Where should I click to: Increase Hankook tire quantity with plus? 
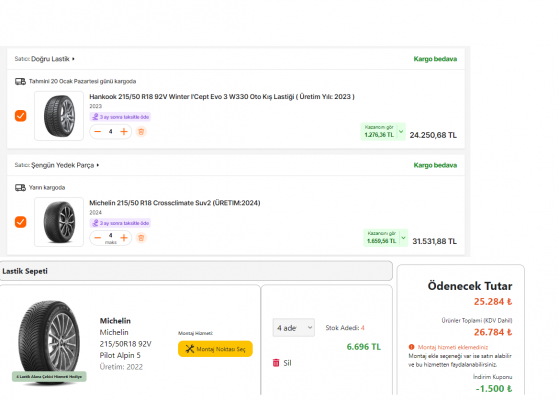click(x=124, y=132)
